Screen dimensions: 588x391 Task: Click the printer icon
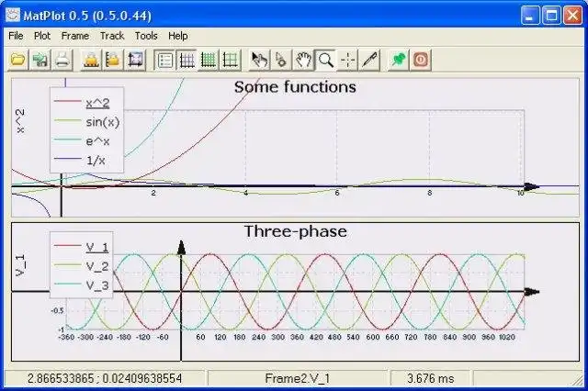point(62,60)
